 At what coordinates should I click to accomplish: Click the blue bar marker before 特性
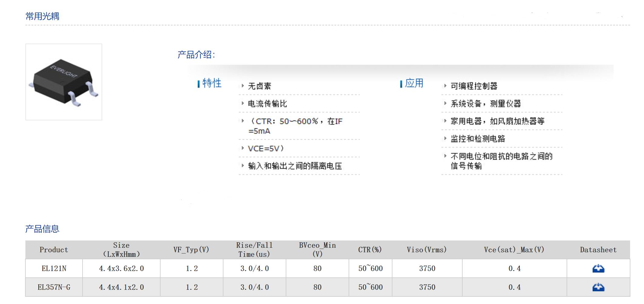(198, 84)
